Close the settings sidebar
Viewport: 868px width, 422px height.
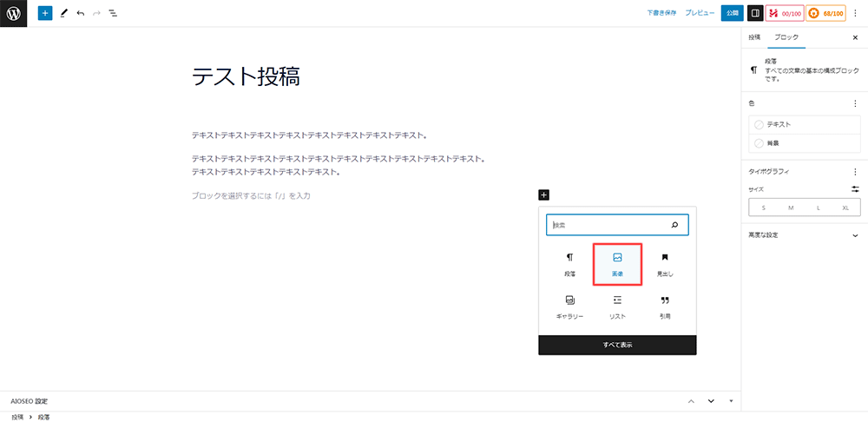click(855, 37)
